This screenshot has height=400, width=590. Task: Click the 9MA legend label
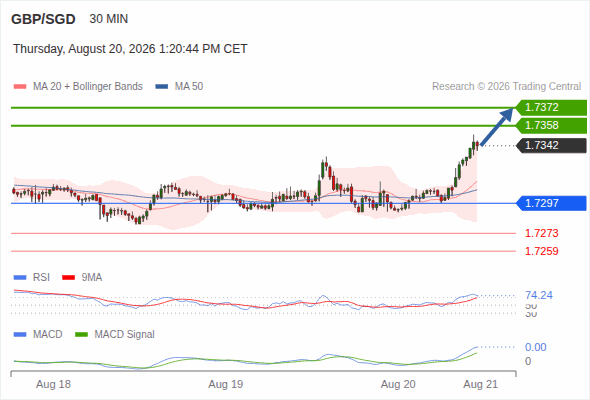click(92, 278)
